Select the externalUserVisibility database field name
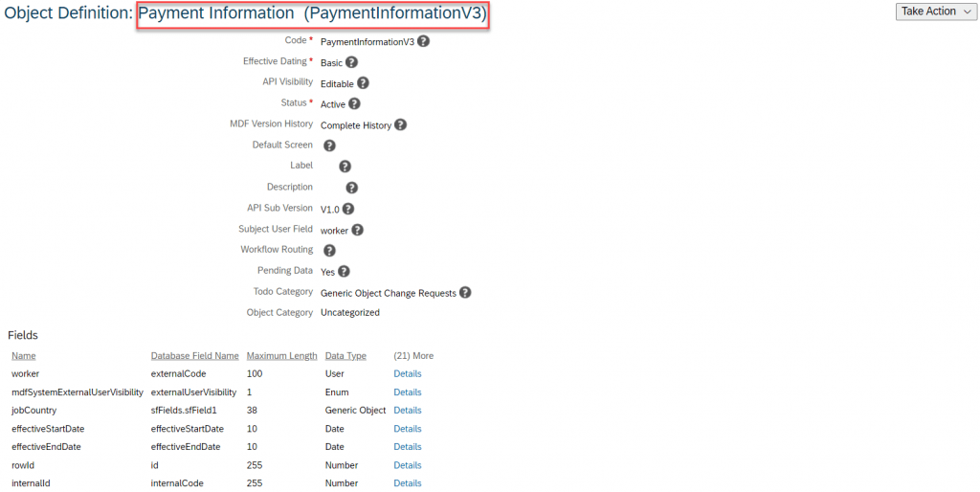This screenshot has width=980, height=492. [x=193, y=392]
